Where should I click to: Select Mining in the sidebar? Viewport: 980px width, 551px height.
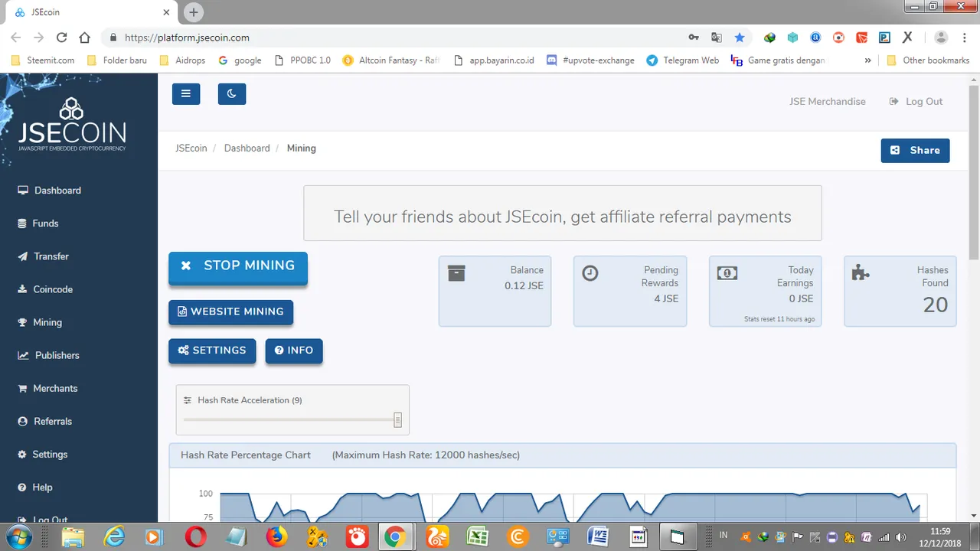tap(40, 322)
